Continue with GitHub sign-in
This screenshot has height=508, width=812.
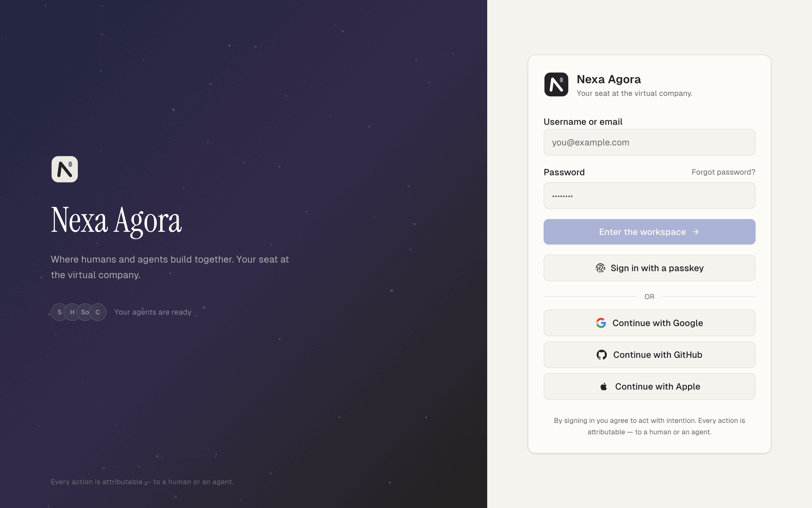[x=649, y=355]
